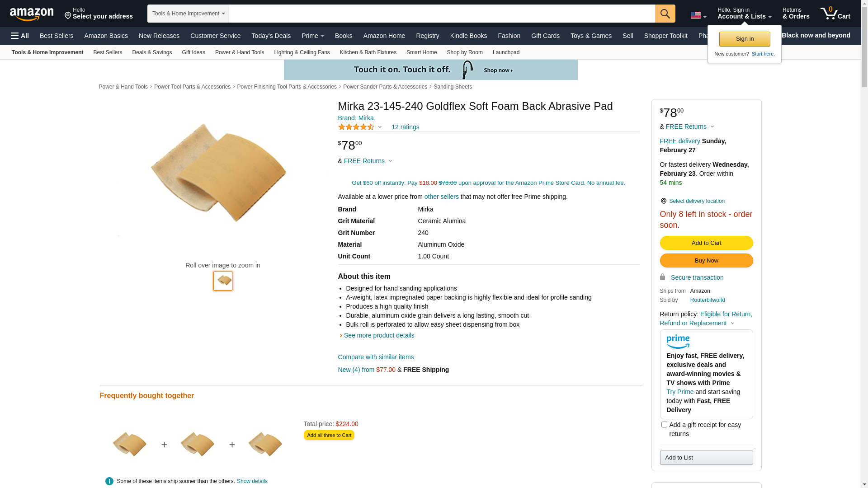Click the Amazon logo
The height and width of the screenshot is (488, 868).
(x=32, y=14)
